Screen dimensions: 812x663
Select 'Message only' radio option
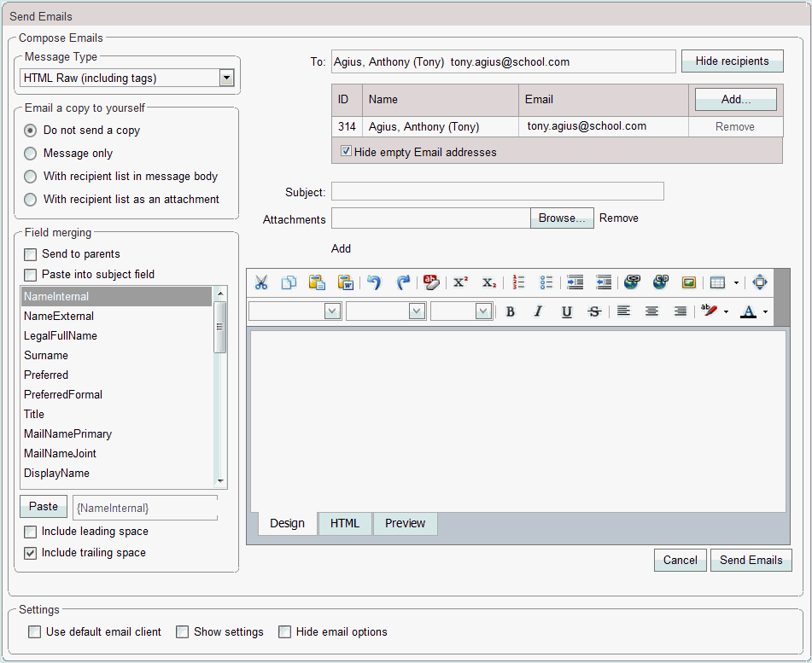point(31,154)
